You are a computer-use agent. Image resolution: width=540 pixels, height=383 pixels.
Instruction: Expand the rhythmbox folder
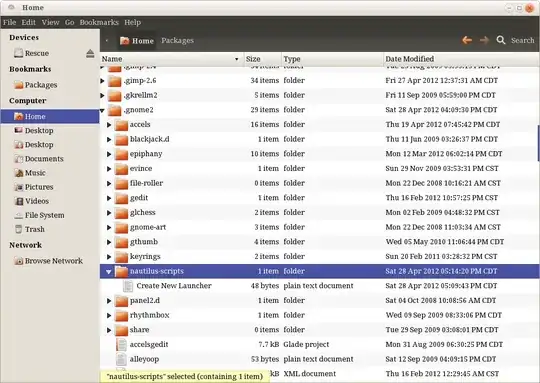click(109, 315)
